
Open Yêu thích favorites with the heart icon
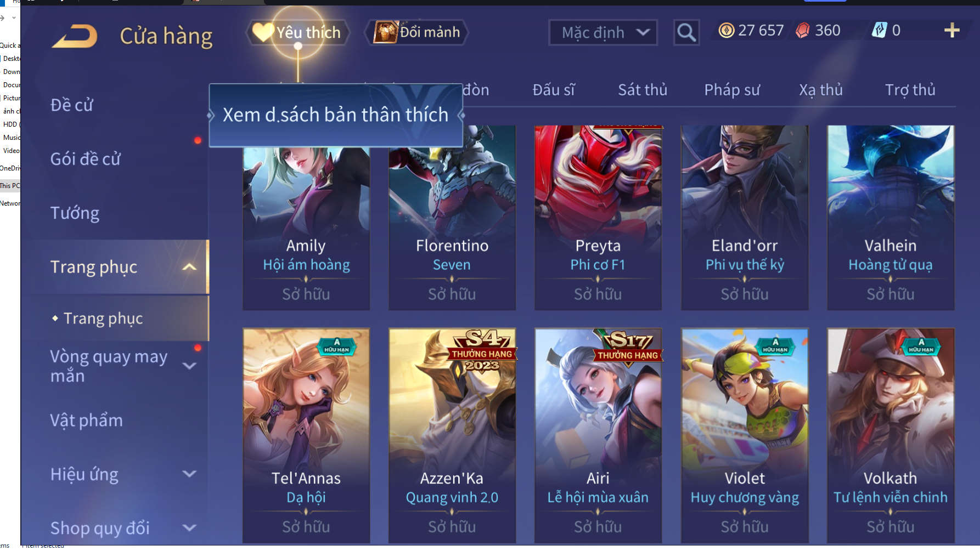coord(297,33)
